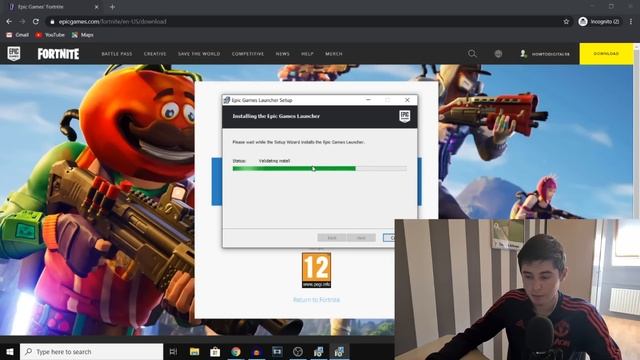This screenshot has width=640, height=360.
Task: Click the PEGI 12 rating badge
Action: tap(316, 270)
